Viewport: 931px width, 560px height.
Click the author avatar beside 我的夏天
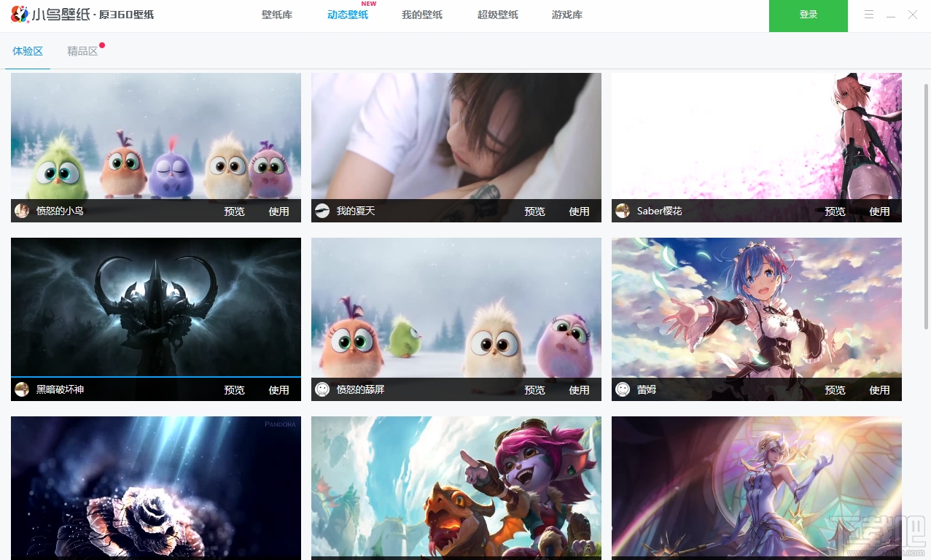tap(322, 211)
